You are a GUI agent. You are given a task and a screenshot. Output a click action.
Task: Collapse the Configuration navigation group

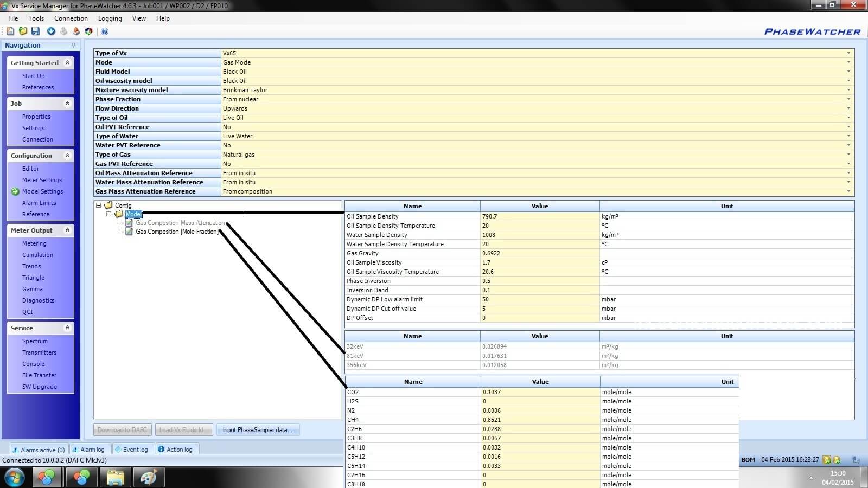tap(67, 156)
